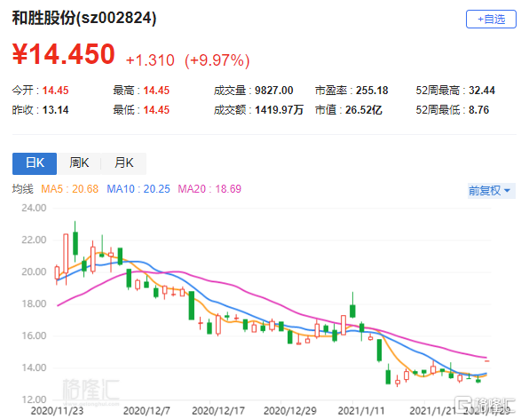
Task: Switch to 月K monthly chart tab
Action: coord(123,163)
